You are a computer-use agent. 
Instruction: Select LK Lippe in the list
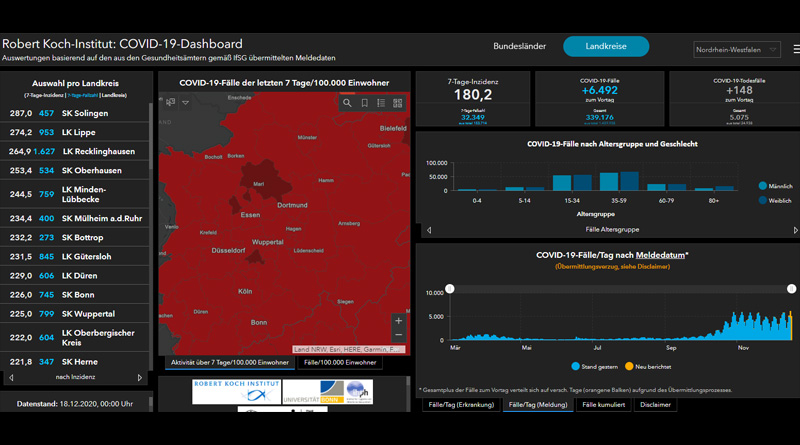74,132
